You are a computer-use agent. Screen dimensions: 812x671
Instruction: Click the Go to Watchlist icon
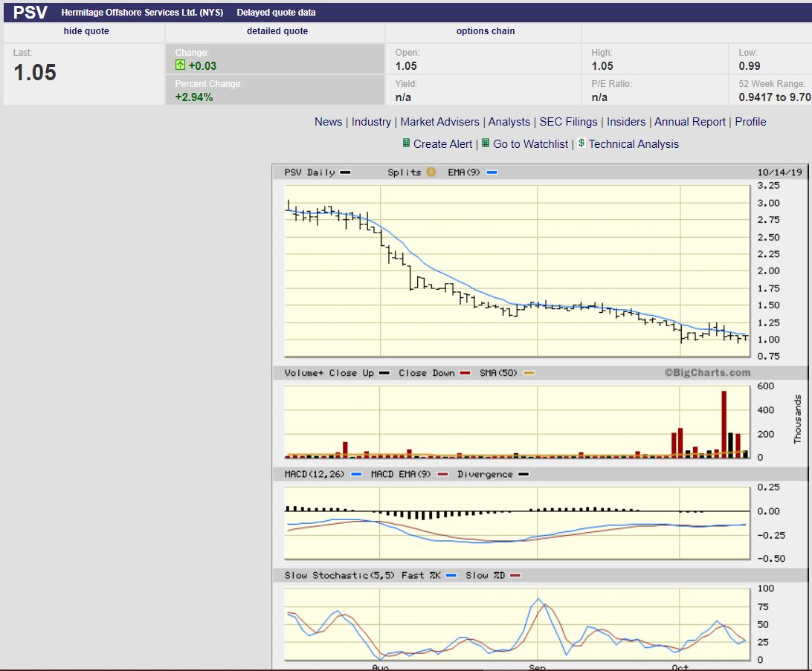486,143
